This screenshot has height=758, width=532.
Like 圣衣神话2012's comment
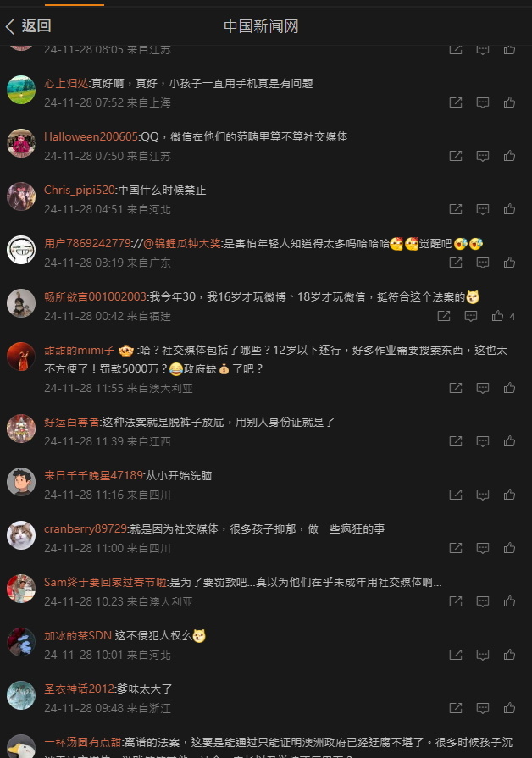pyautogui.click(x=509, y=708)
